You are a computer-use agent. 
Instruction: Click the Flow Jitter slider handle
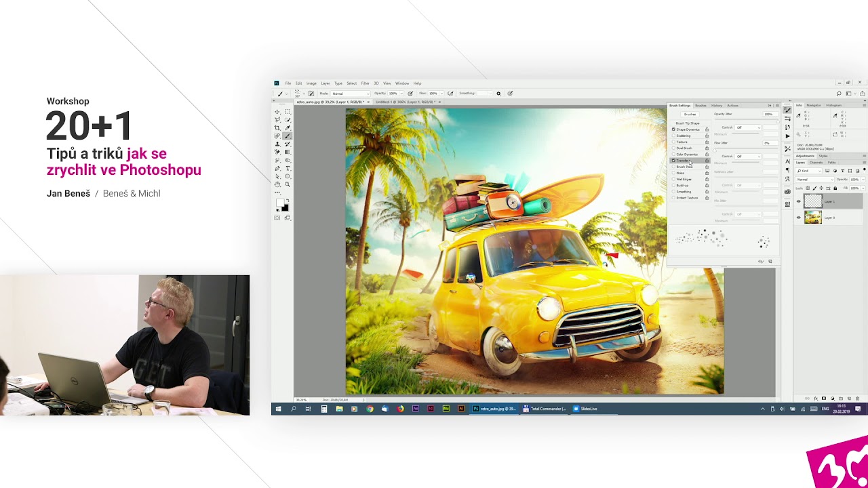click(715, 150)
